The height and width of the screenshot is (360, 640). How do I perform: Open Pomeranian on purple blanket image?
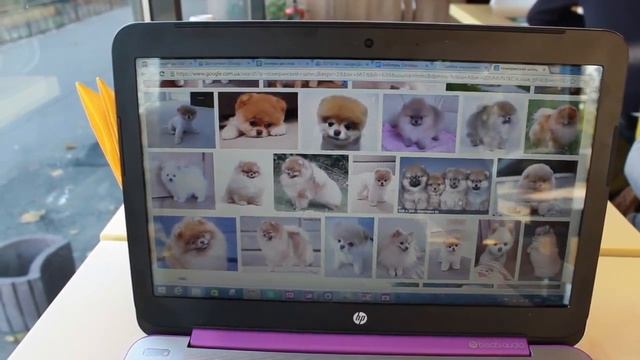pos(420,123)
